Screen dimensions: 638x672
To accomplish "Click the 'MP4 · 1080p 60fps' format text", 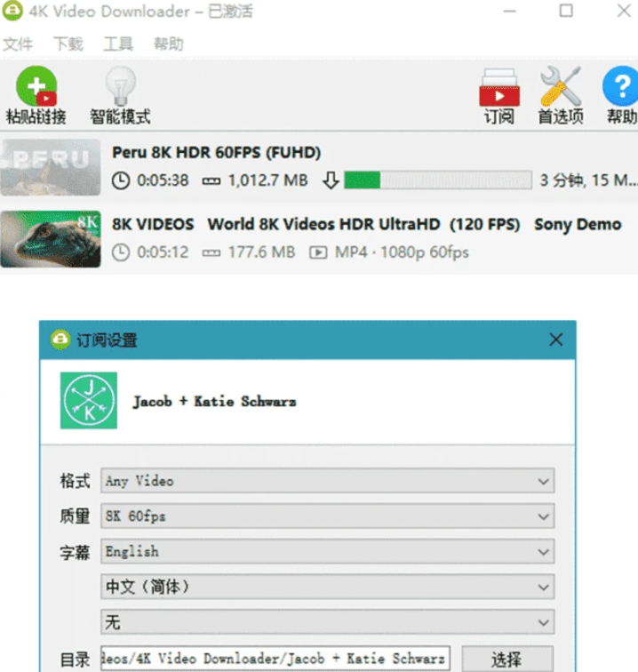I will 402,252.
